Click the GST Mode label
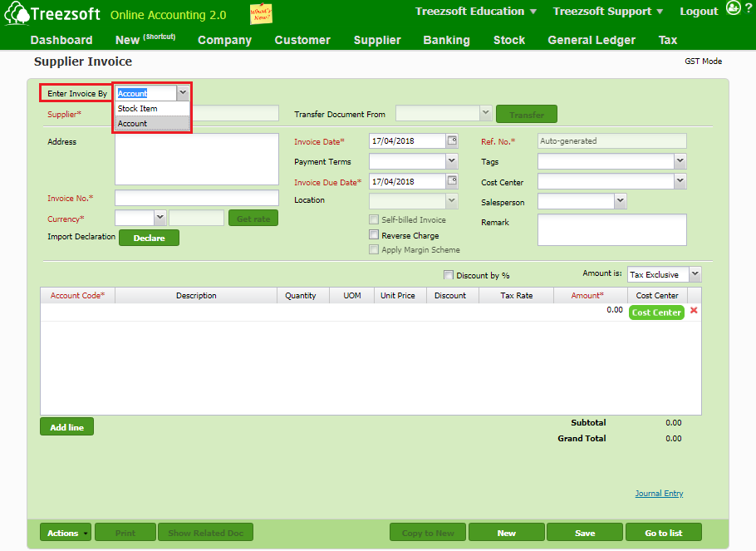This screenshot has height=551, width=756. point(703,61)
